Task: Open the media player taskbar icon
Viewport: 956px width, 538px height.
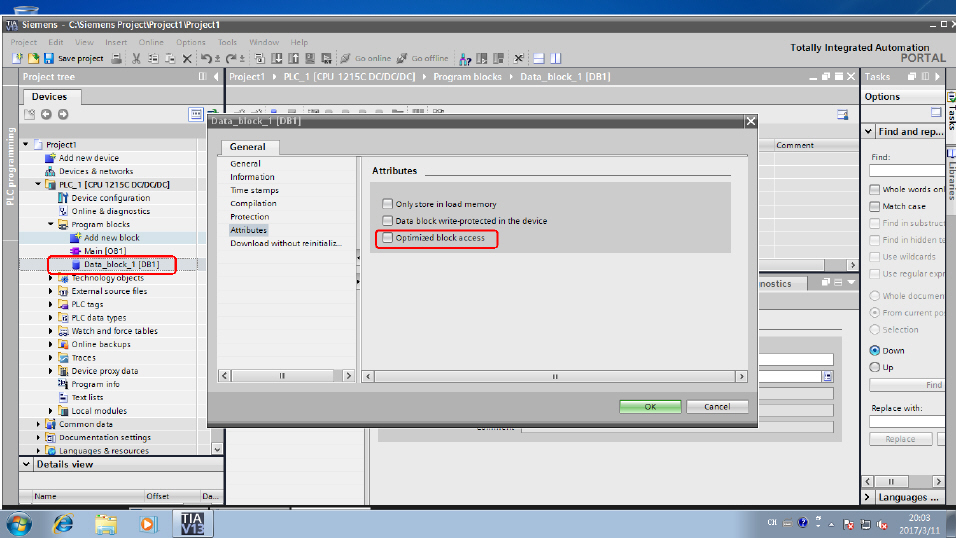Action: coord(148,524)
